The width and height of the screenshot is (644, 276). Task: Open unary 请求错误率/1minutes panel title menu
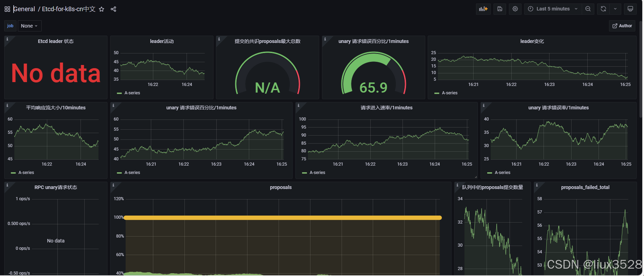(558, 108)
